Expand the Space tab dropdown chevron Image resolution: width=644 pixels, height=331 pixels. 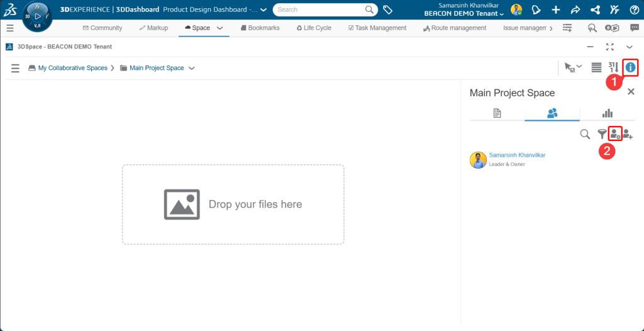(x=220, y=28)
